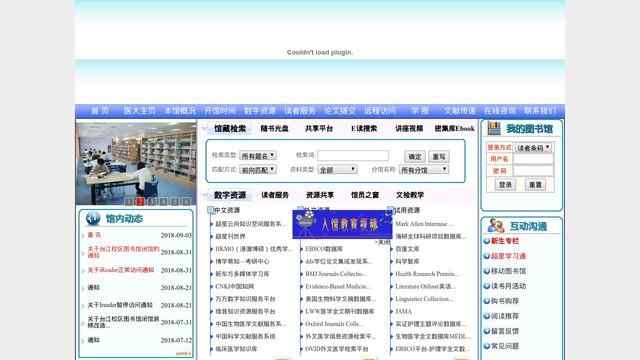640x360 pixels.
Task: Open the 临床医学知识库 link
Action: tap(236, 349)
